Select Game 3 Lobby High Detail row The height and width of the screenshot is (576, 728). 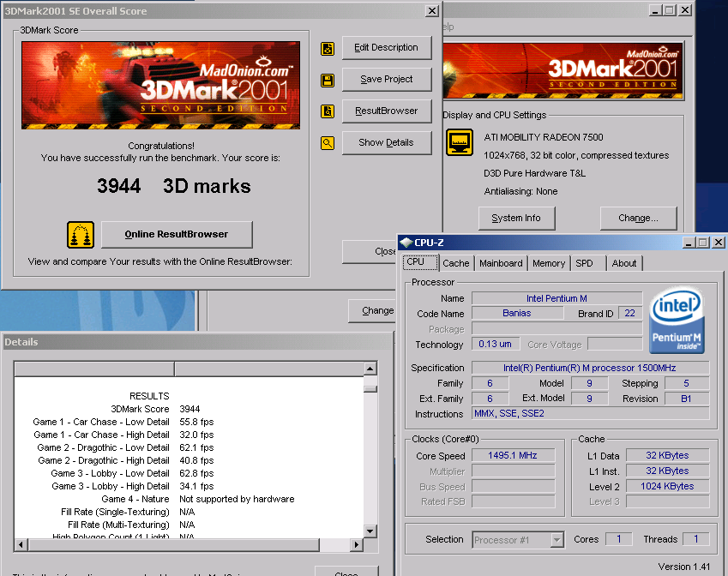(189, 486)
